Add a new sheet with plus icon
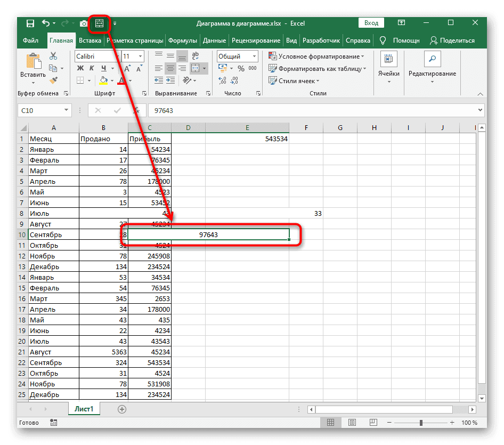Screen dimensions: 504x445 pyautogui.click(x=122, y=409)
